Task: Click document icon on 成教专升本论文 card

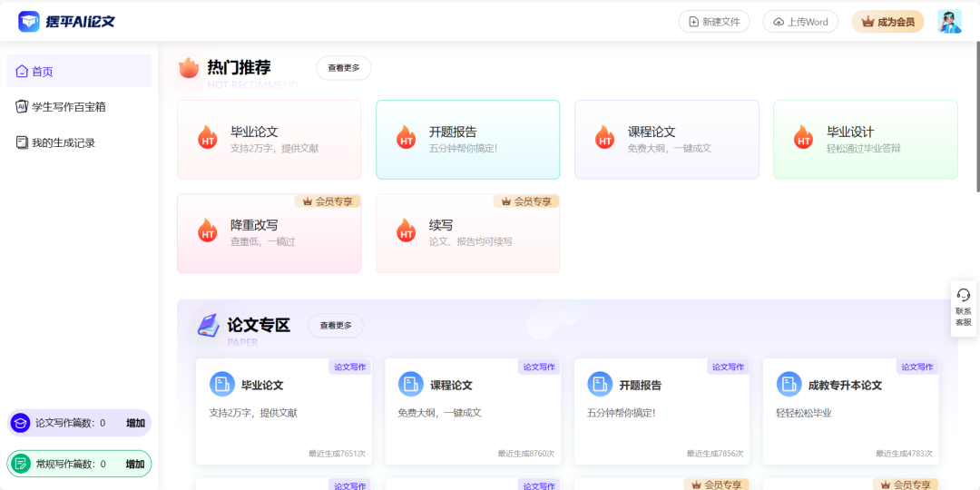Action: click(x=789, y=385)
